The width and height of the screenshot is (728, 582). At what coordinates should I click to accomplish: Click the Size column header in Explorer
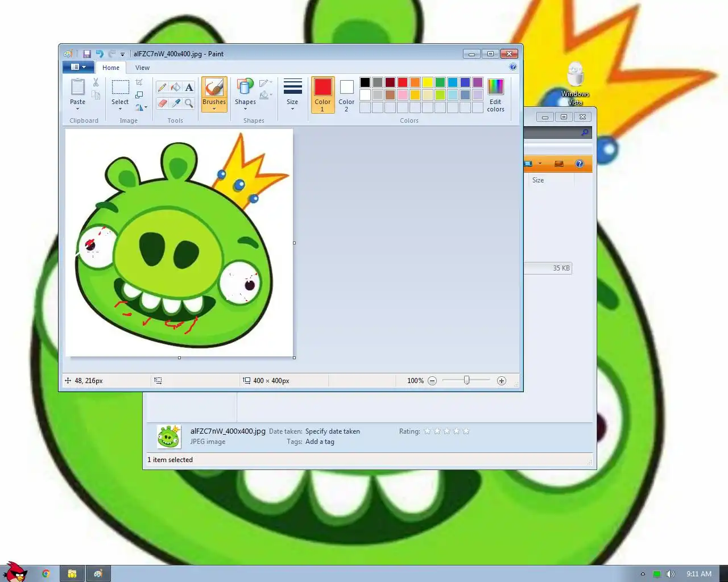[x=538, y=180]
